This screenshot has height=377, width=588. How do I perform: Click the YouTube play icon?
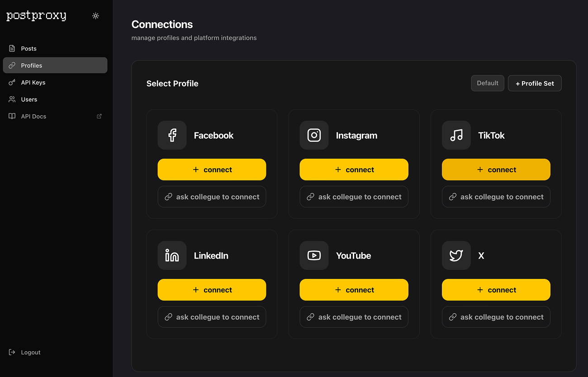pyautogui.click(x=314, y=255)
